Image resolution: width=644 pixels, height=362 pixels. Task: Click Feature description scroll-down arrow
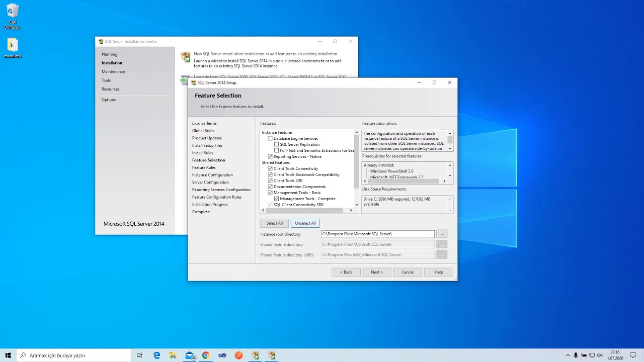(450, 148)
